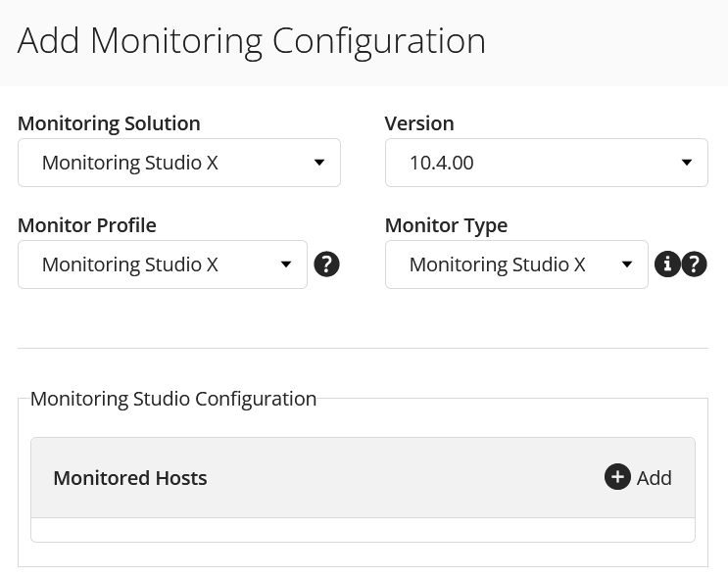Open the Version 10.4.00 dropdown

547,163
